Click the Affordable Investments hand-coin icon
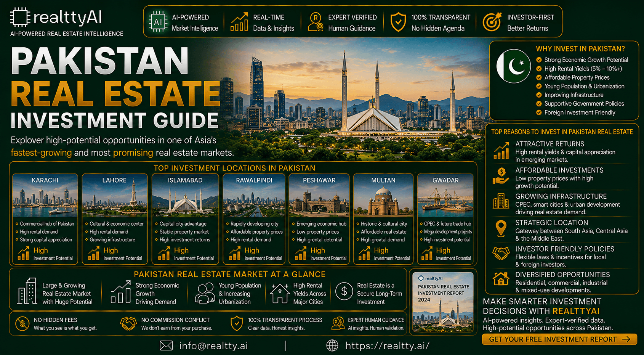The image size is (644, 355). [501, 176]
